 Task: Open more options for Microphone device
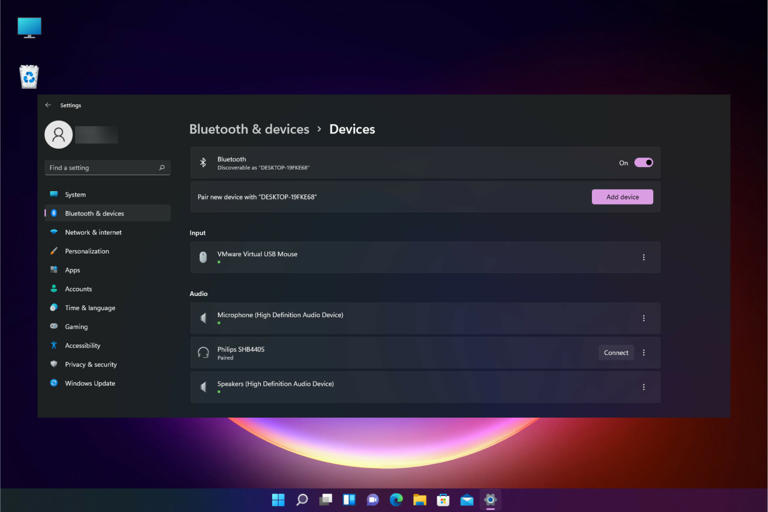pos(643,318)
